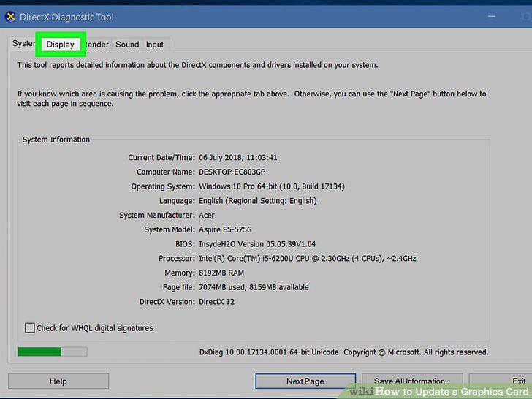Click the Operating System label
Image resolution: width=532 pixels, height=399 pixels.
coord(163,186)
